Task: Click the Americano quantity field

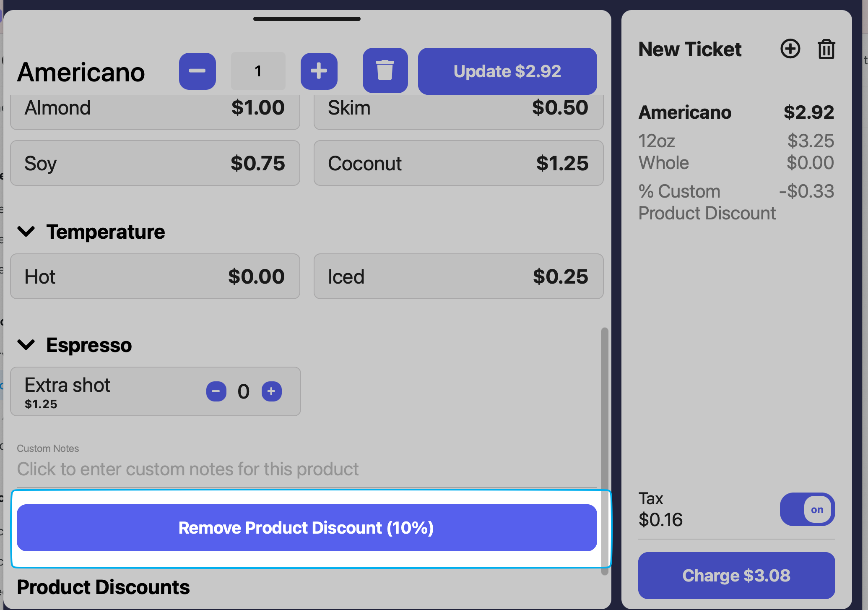Action: coord(258,71)
